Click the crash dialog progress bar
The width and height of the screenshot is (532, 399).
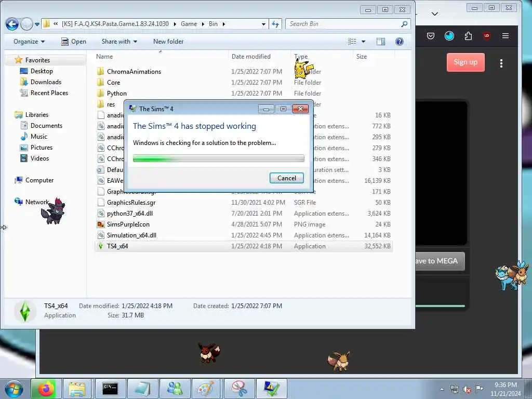click(x=219, y=158)
